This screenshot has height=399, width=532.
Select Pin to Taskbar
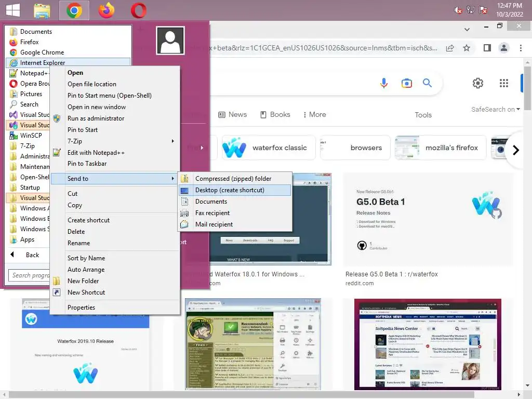tap(87, 164)
